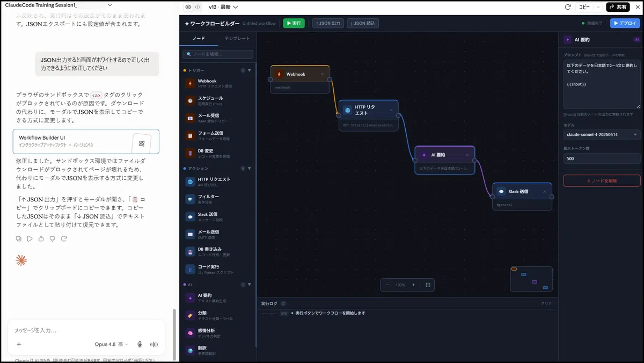The width and height of the screenshot is (644, 363).
Task: Switch to artifact preview with eye icon
Action: pyautogui.click(x=188, y=7)
